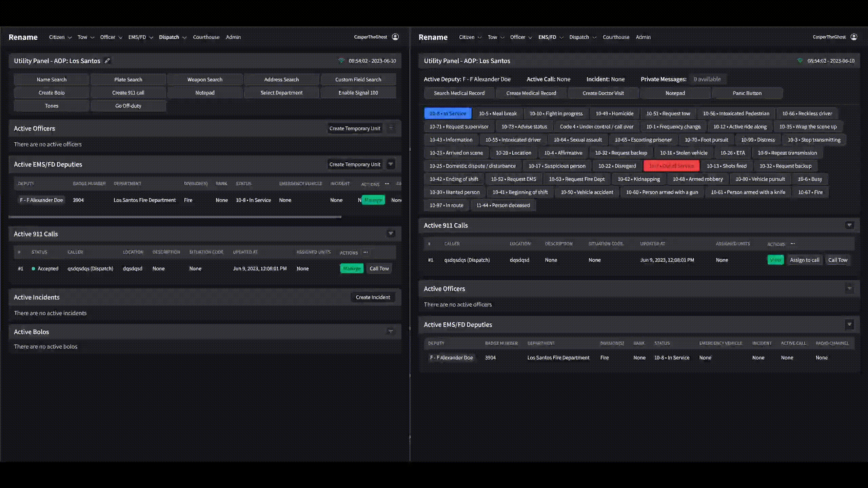The height and width of the screenshot is (488, 868).
Task: Click the filter icon in the EMS Active Officers header
Action: [x=849, y=289]
